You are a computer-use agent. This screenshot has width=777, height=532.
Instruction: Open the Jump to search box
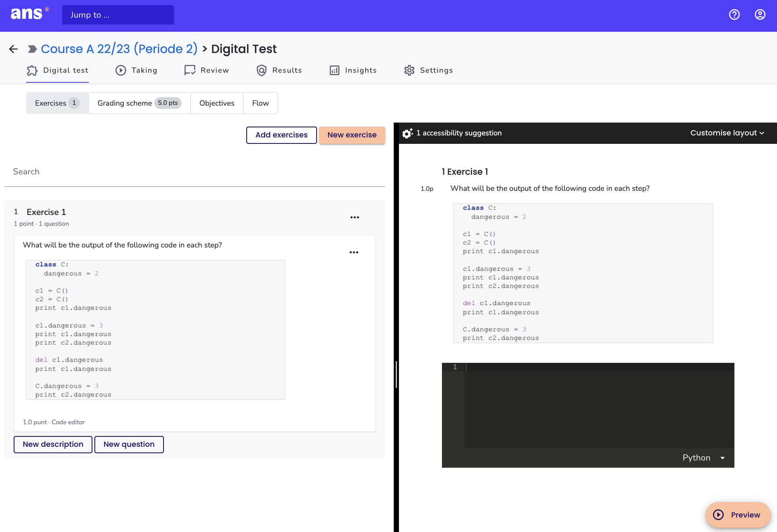[x=118, y=15]
